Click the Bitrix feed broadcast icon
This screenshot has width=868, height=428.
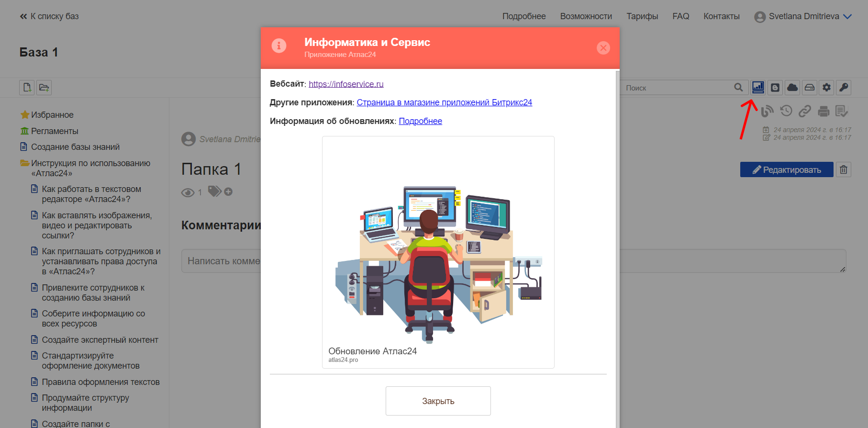(x=767, y=112)
